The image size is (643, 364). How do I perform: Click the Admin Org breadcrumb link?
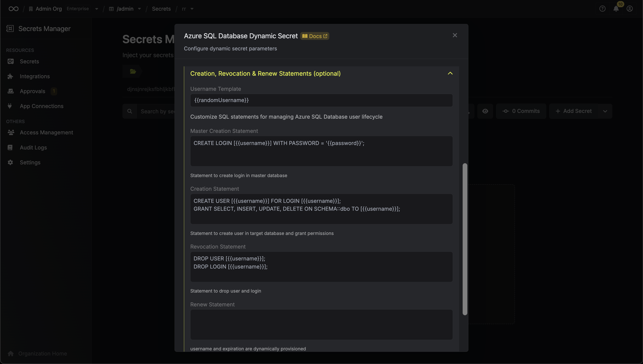49,9
